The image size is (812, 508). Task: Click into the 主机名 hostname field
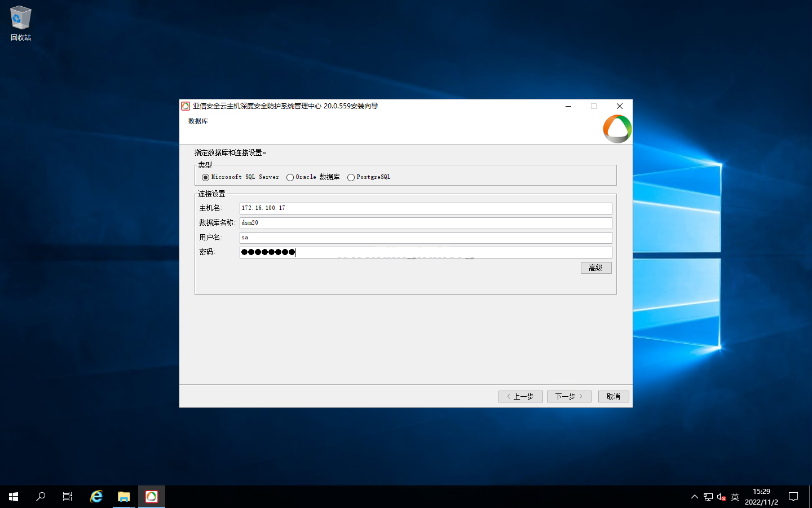(426, 208)
